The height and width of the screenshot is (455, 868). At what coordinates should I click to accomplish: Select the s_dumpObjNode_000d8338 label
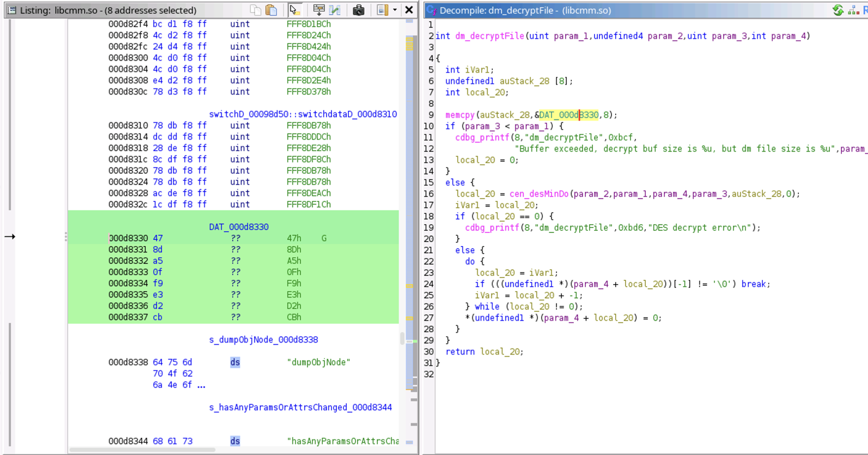[263, 340]
